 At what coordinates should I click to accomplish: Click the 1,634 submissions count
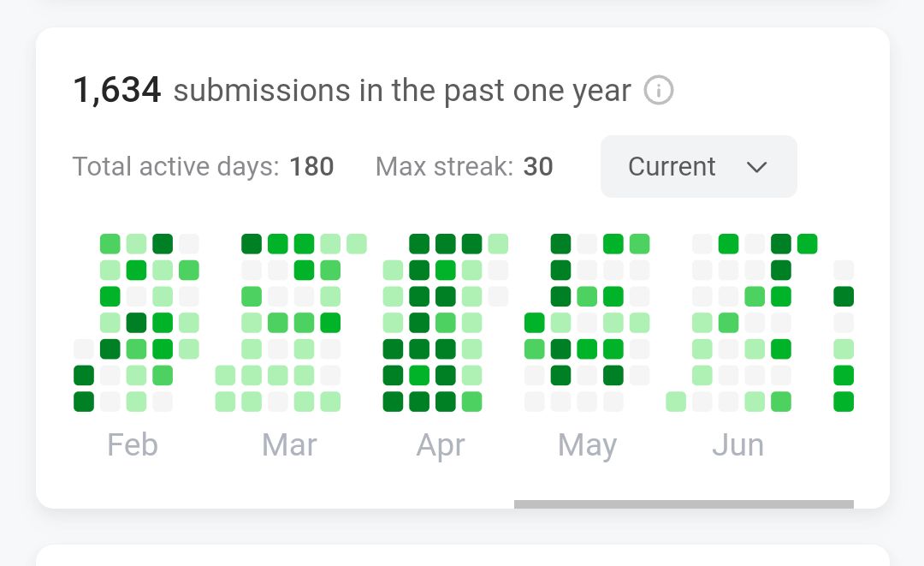coord(116,90)
